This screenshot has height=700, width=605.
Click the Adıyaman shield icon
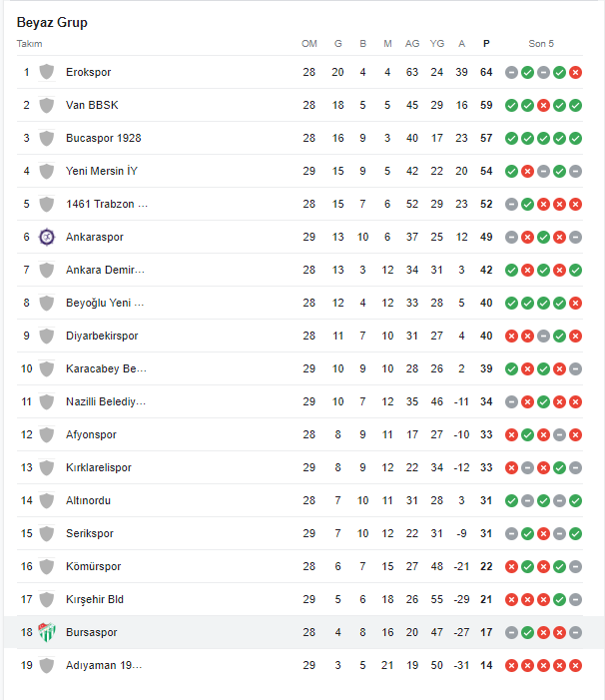[46, 665]
